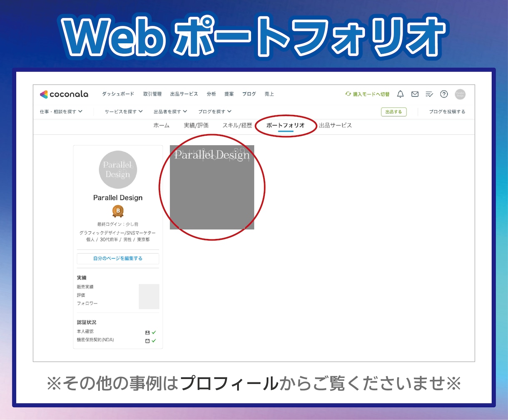
Task: Expand the サービスを探す dropdown
Action: (124, 112)
